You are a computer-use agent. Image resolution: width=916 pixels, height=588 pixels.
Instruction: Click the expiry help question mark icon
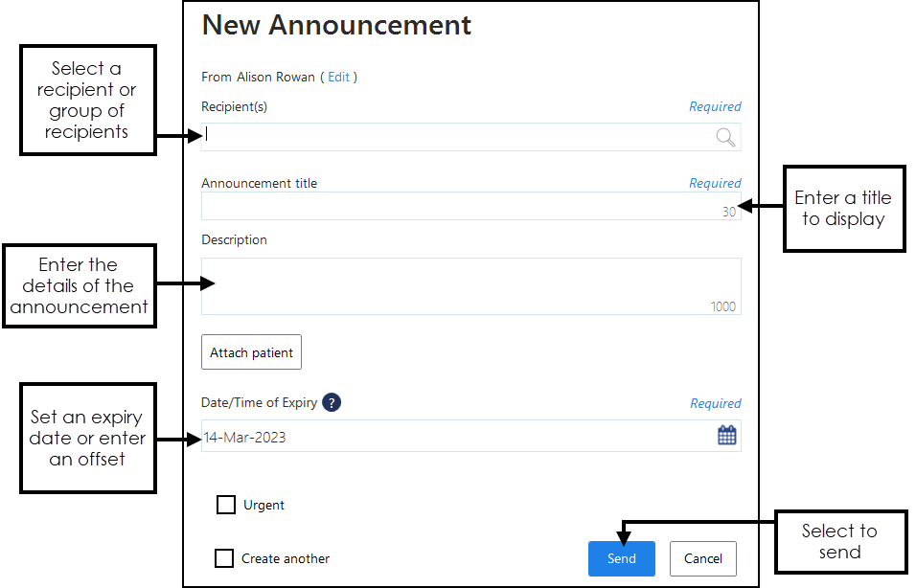(332, 402)
